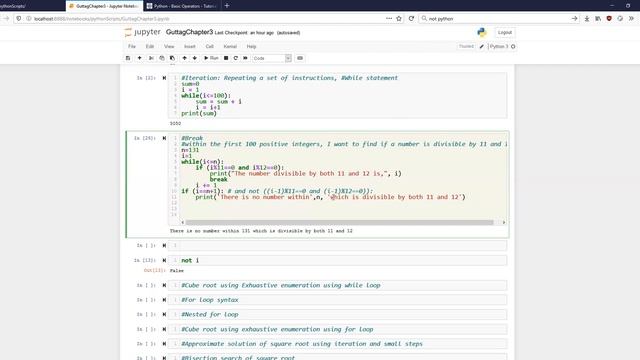
Task: Click the Python 3 kernel status circle
Action: [x=513, y=47]
